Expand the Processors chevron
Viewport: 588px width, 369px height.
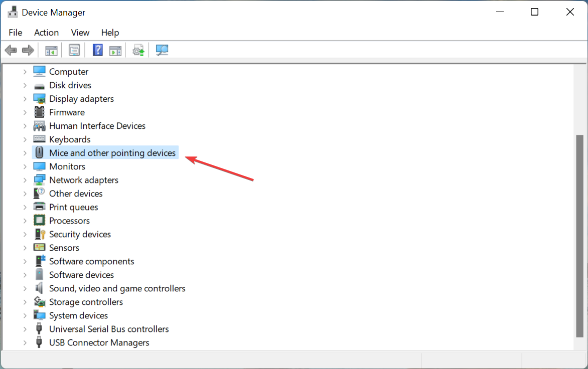[25, 221]
